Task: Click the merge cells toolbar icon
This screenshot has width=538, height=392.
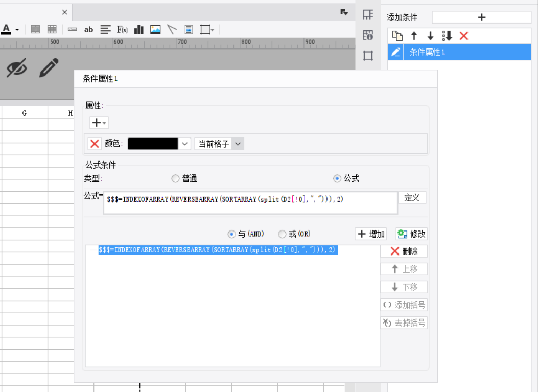Action: pyautogui.click(x=35, y=30)
